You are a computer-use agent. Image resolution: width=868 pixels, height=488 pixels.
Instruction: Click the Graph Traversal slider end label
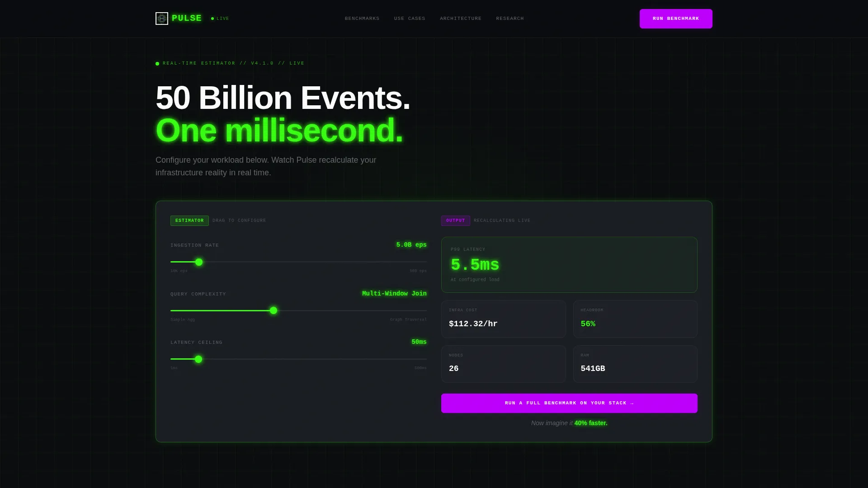(x=408, y=320)
